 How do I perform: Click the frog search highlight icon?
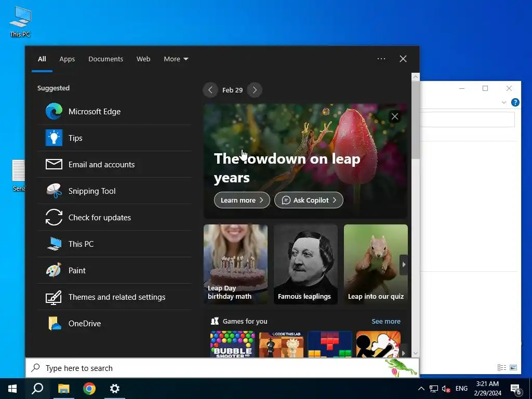coord(401,368)
